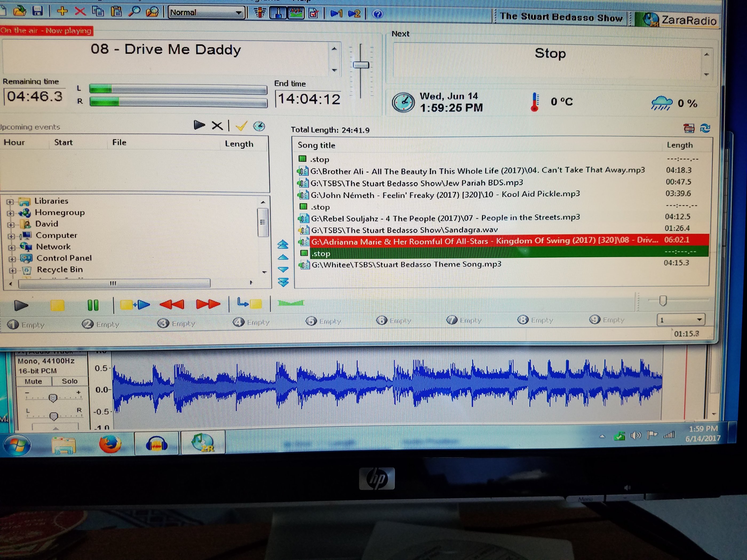Image resolution: width=747 pixels, height=560 pixels.
Task: Click the blue help question mark icon
Action: (x=378, y=14)
